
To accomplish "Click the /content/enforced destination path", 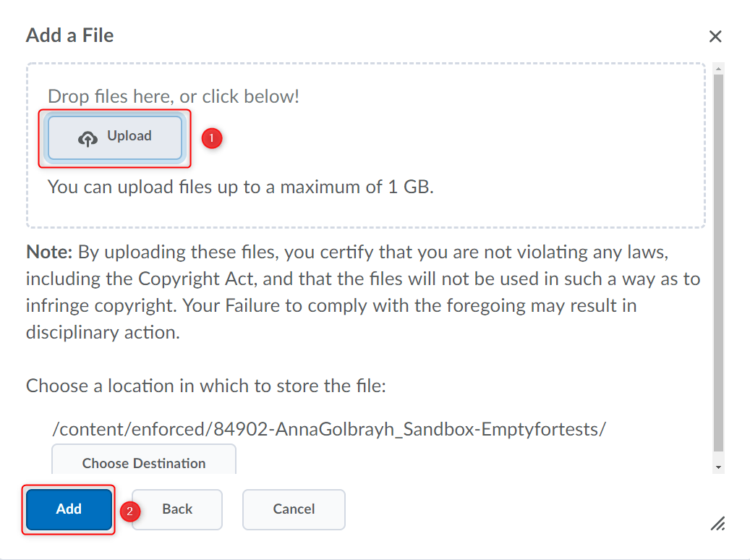I will click(x=329, y=429).
